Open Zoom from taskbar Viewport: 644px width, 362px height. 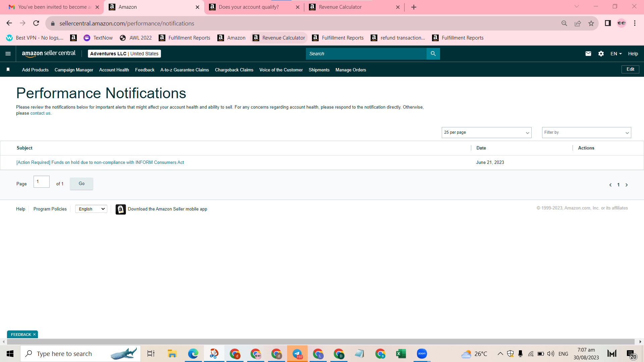coord(422,354)
